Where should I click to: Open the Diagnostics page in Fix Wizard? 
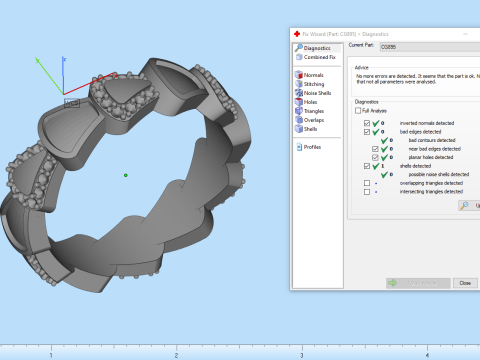point(317,48)
